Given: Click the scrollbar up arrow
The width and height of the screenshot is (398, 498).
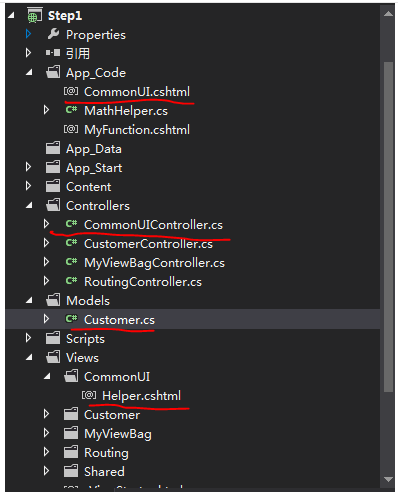Looking at the screenshot, I should click(x=388, y=14).
